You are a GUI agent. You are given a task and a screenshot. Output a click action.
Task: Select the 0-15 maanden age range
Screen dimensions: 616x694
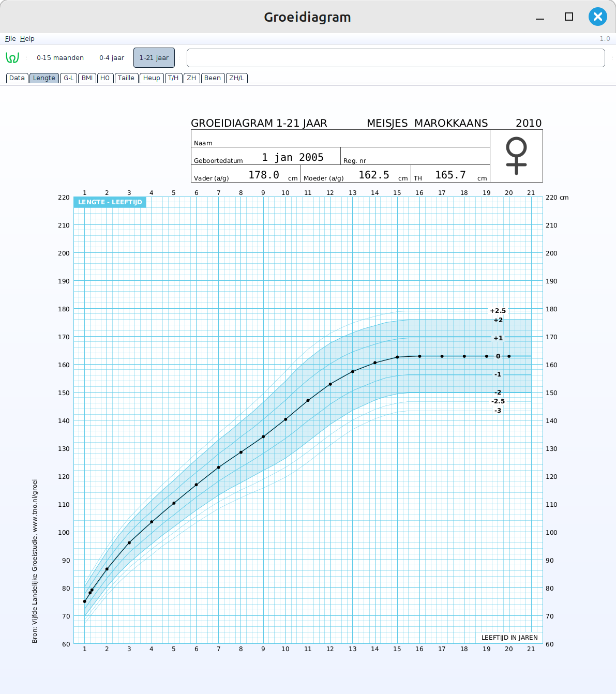60,58
